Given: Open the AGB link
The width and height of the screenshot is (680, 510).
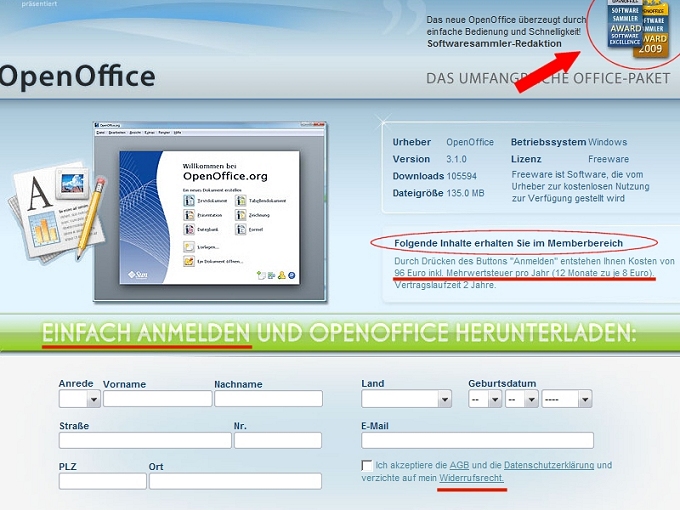Looking at the screenshot, I should 459,465.
